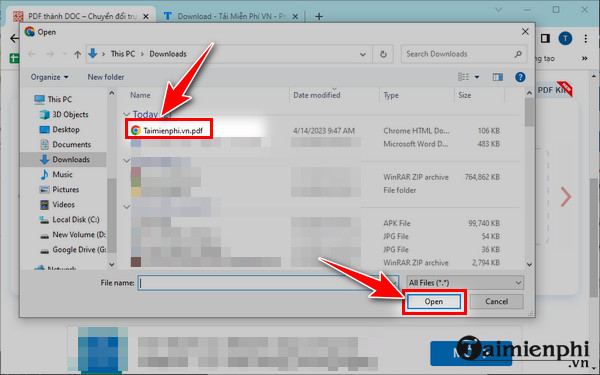Sort by the Name column header
Viewport: 600px width, 375px height.
click(140, 95)
